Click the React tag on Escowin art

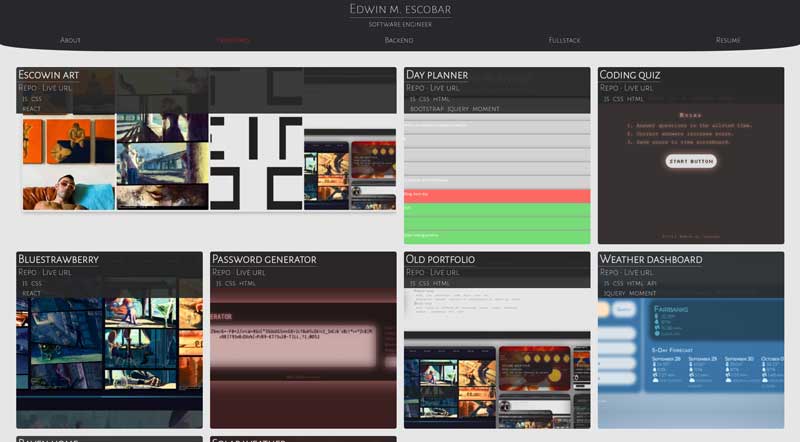31,109
